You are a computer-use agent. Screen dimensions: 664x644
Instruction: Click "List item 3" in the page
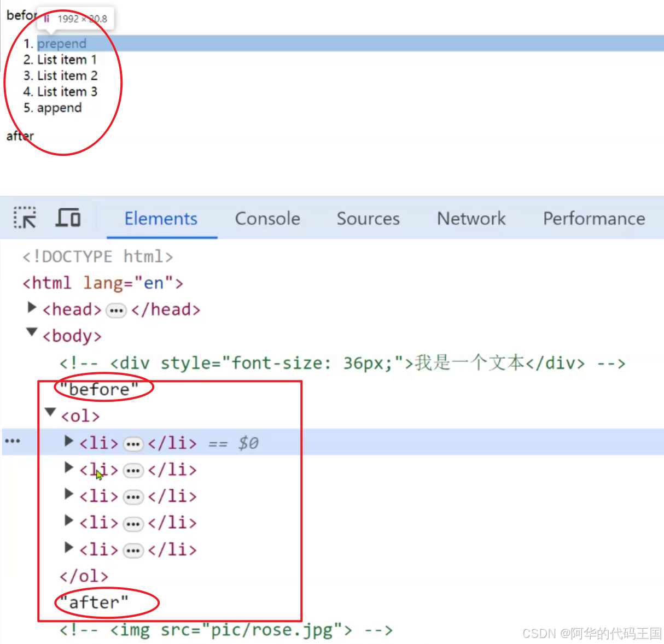pyautogui.click(x=67, y=91)
